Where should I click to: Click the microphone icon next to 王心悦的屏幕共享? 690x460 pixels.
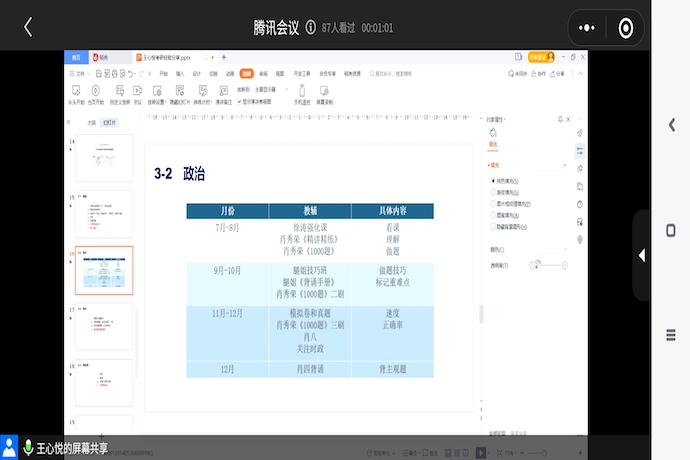coord(28,447)
